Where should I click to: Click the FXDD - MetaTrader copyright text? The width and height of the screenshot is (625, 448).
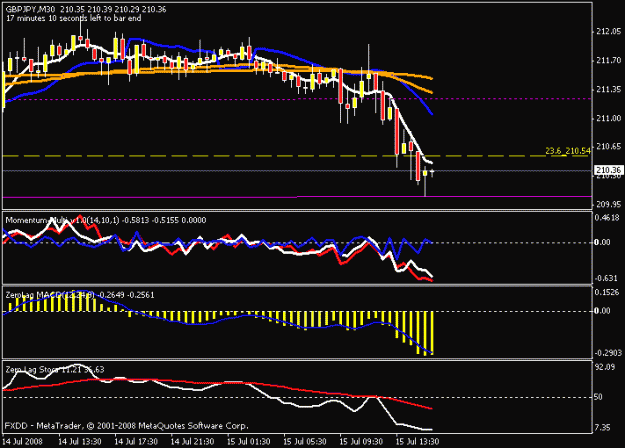(126, 426)
